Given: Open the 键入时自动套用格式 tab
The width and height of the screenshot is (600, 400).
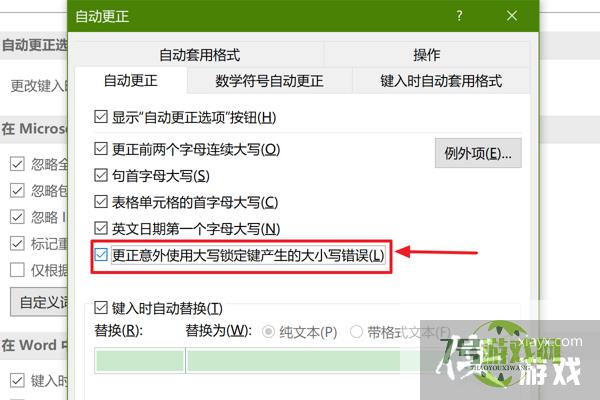Looking at the screenshot, I should click(x=441, y=81).
